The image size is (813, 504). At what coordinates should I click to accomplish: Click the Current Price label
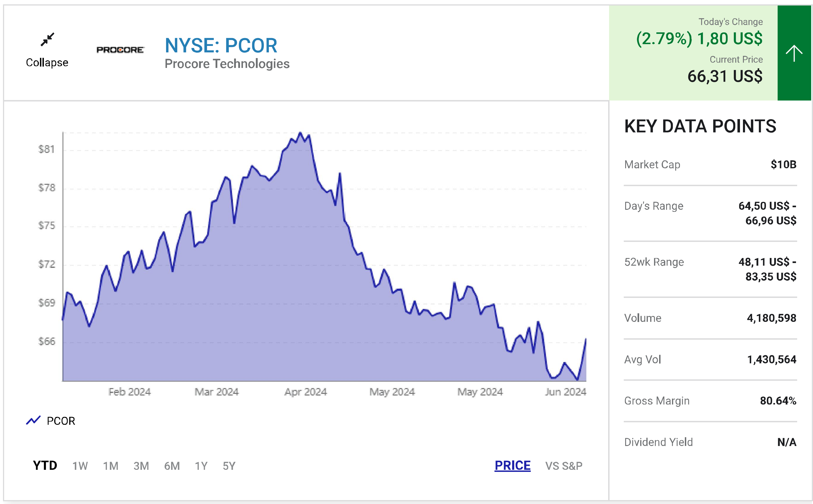coord(736,59)
